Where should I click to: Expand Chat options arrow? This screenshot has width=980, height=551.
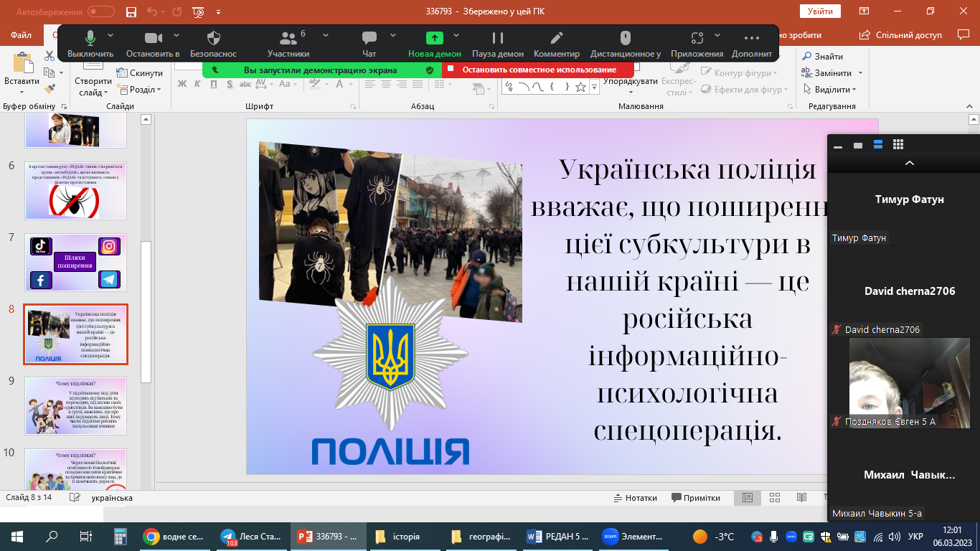click(393, 35)
